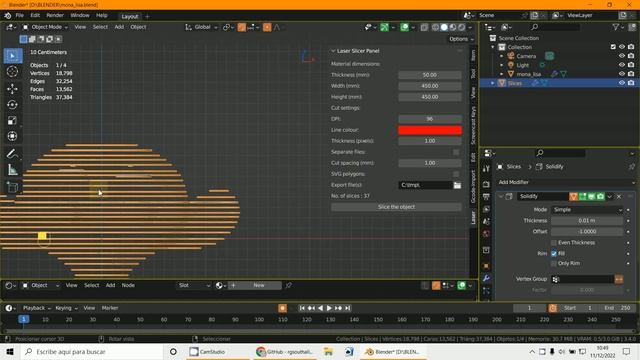Screen dimensions: 640x360
Task: Hide the mona_lisa object with eye icon
Action: (622, 74)
